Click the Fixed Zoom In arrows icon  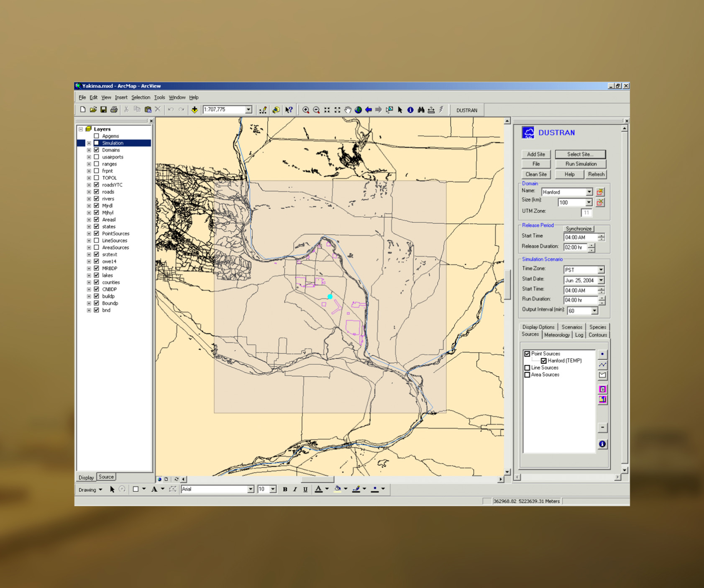click(327, 110)
